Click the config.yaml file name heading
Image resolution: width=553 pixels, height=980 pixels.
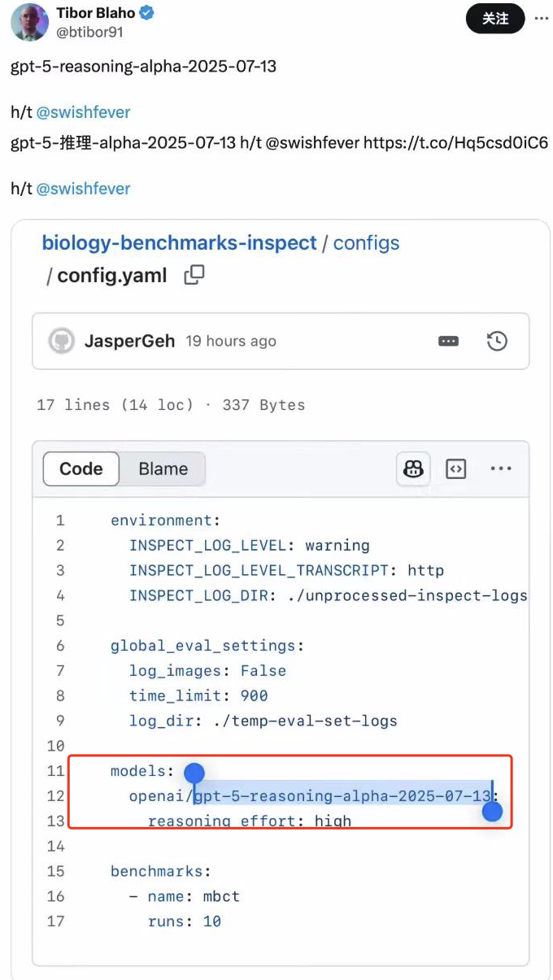(x=111, y=276)
